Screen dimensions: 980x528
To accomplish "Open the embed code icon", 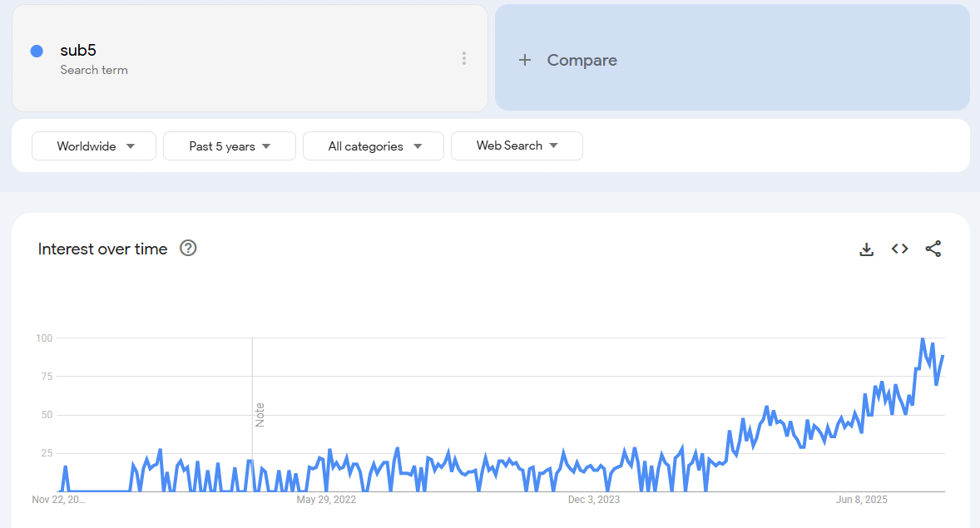I will tap(899, 249).
